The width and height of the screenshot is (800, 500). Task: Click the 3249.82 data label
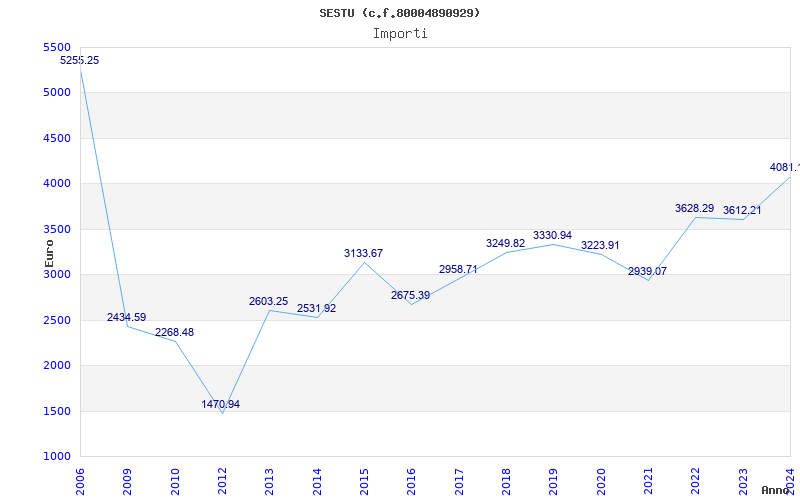click(506, 243)
